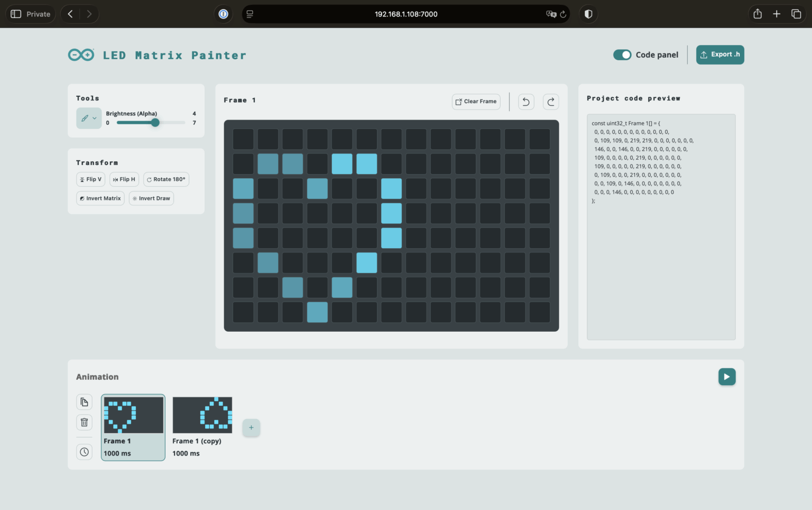This screenshot has width=812, height=510.
Task: Click the Redo arrow above the matrix
Action: tap(550, 102)
